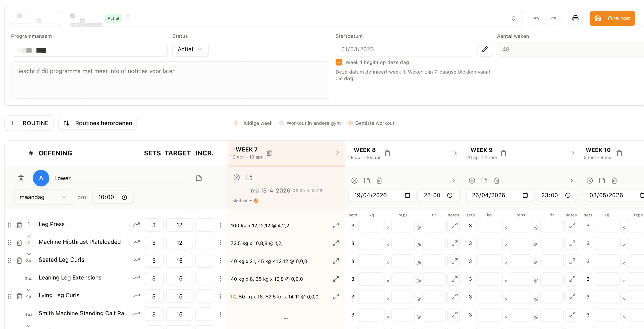Open three-dot menu for Machine Hipthrust Plateloaded
This screenshot has width=644, height=329.
[220, 243]
